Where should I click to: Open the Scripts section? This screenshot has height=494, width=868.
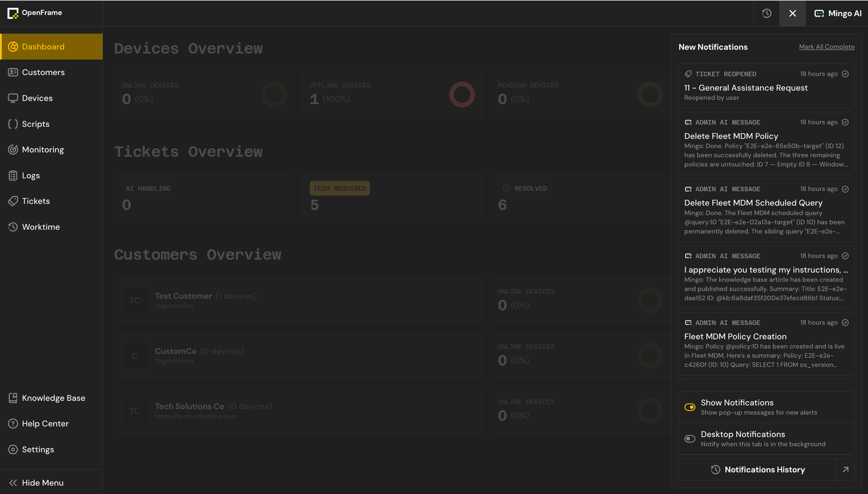[x=52, y=124]
